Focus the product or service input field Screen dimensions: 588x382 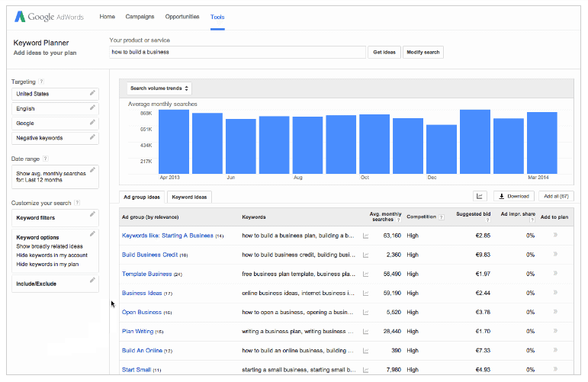tap(237, 52)
